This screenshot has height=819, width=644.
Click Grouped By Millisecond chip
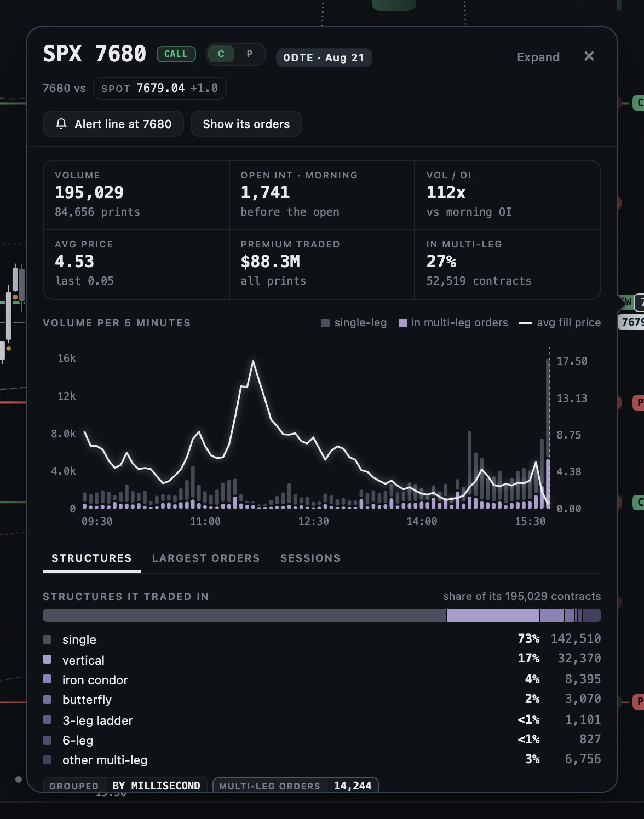125,786
